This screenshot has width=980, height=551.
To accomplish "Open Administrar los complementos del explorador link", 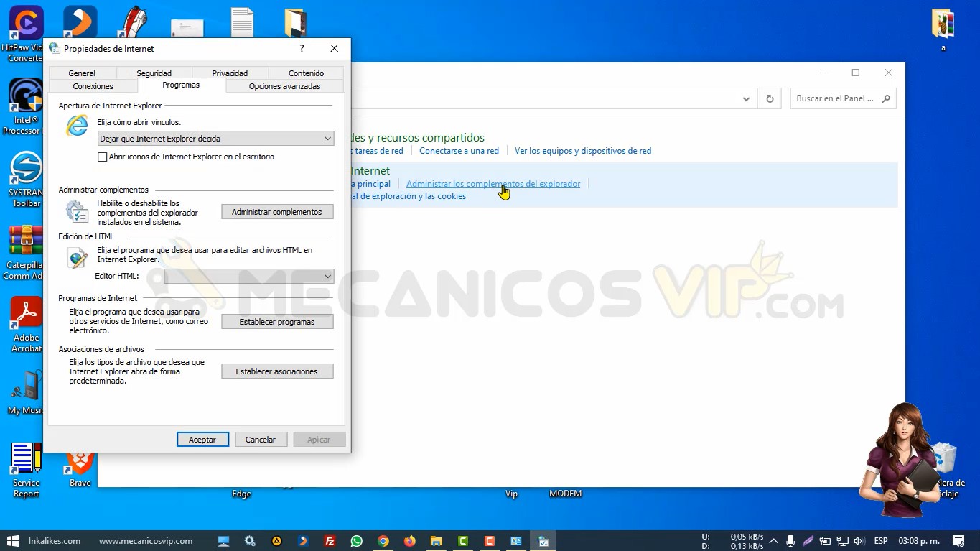I will [x=493, y=183].
